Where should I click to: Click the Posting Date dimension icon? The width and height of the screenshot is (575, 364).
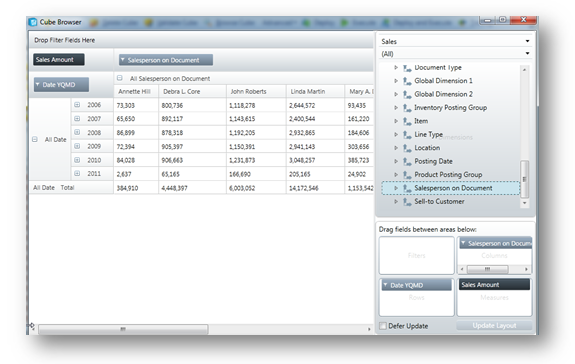[x=407, y=161]
